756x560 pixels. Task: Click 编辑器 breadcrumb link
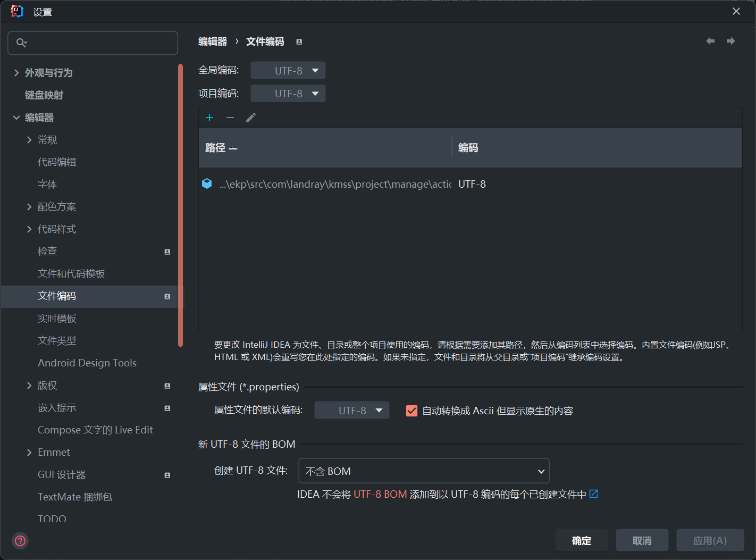(213, 41)
